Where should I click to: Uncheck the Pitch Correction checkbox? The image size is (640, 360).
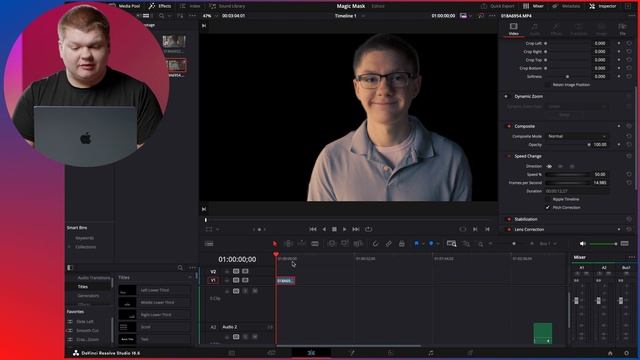547,207
